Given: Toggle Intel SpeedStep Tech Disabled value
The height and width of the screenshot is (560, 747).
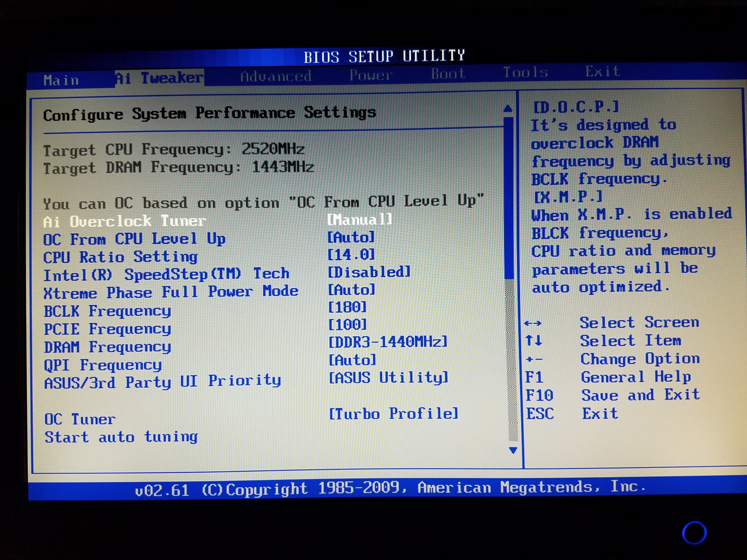Looking at the screenshot, I should (369, 272).
